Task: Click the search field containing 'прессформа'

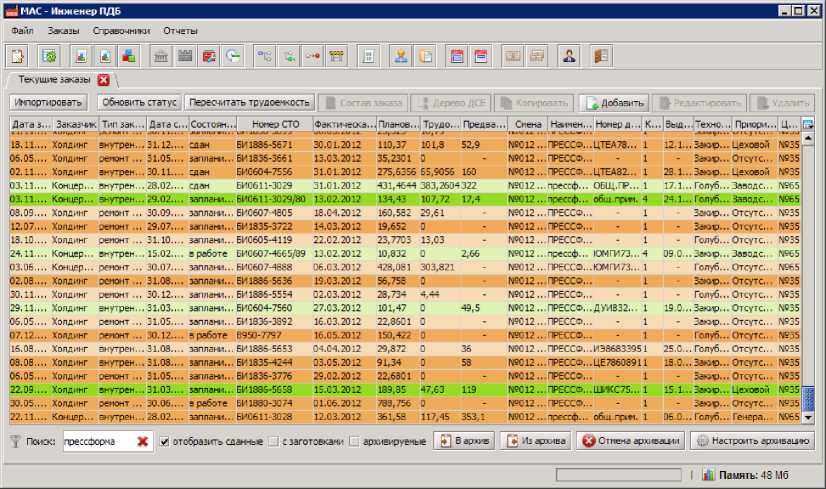Action: [x=96, y=441]
